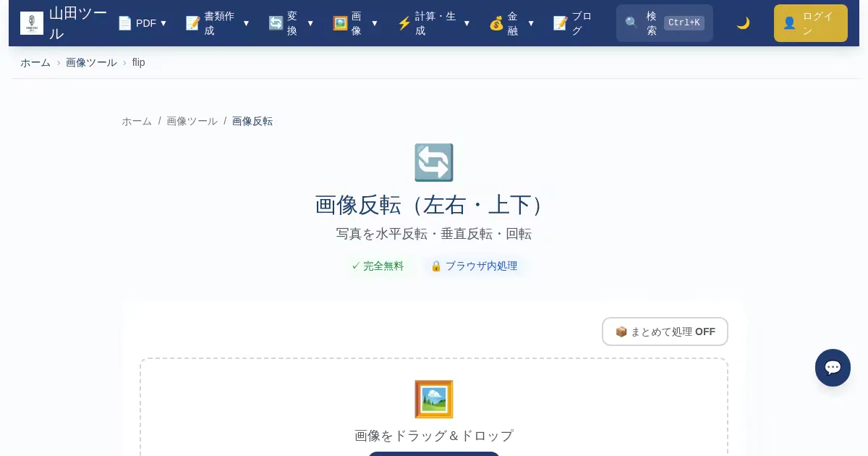Click the user icon on the ログイン button

789,23
